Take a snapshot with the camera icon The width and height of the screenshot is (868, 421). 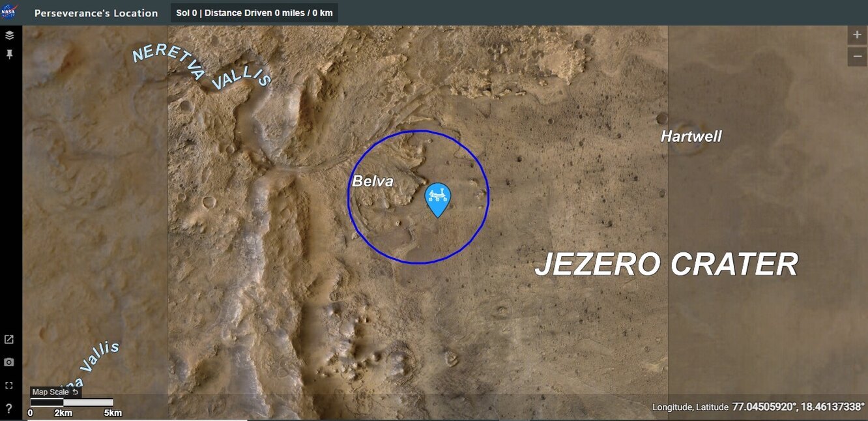point(9,362)
